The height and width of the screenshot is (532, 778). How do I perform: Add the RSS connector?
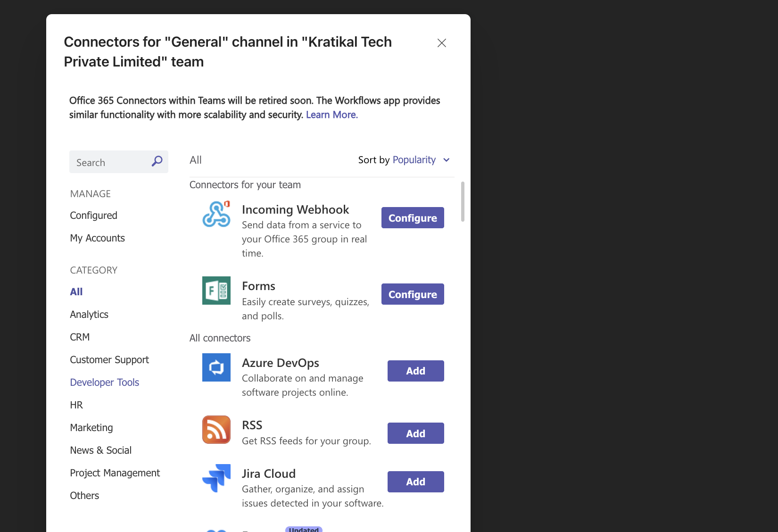click(x=416, y=433)
